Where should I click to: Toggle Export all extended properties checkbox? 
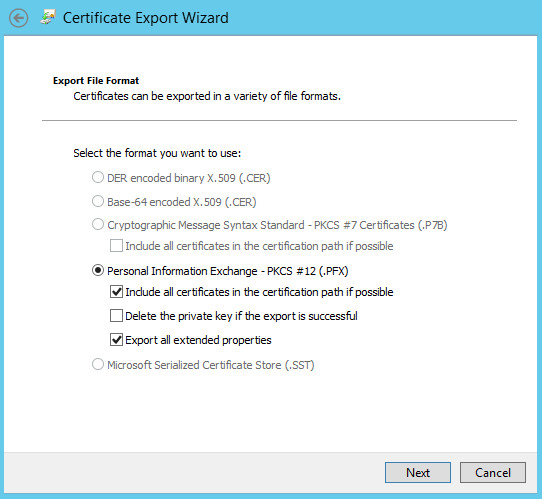[116, 340]
